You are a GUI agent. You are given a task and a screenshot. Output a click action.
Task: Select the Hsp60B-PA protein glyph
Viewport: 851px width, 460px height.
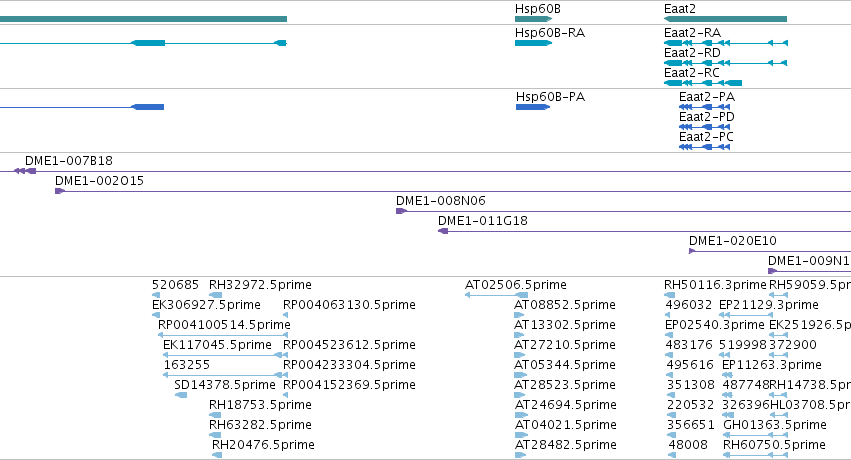click(x=533, y=107)
